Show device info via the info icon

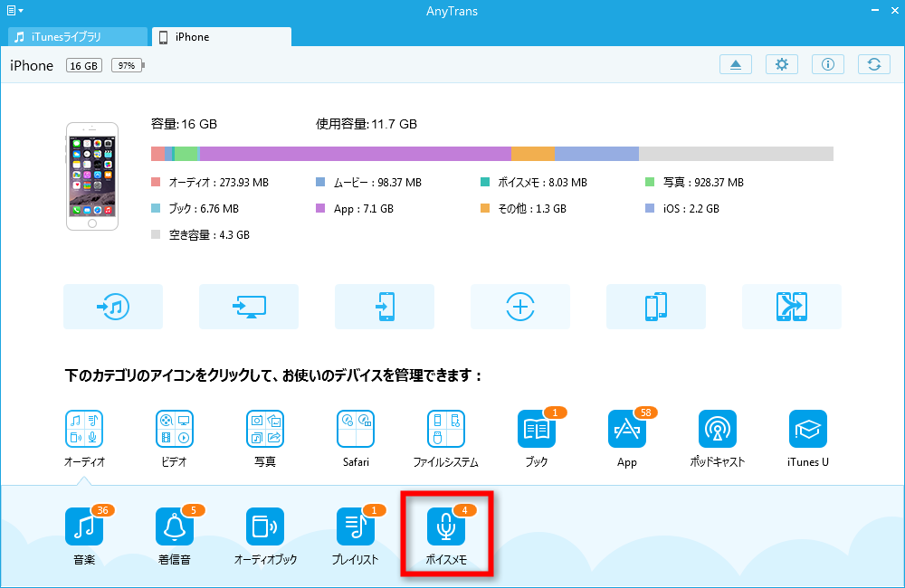[x=828, y=64]
